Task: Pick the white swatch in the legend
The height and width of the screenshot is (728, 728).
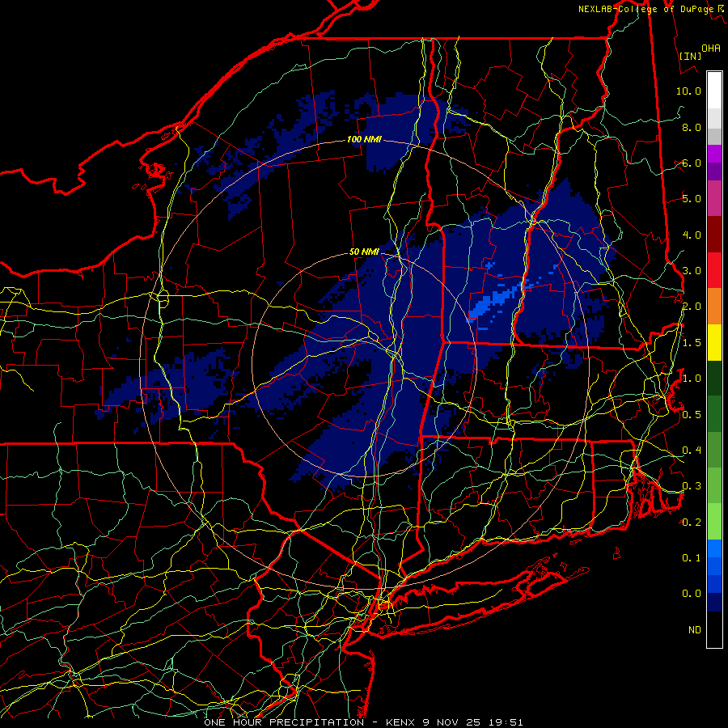Action: (x=714, y=91)
